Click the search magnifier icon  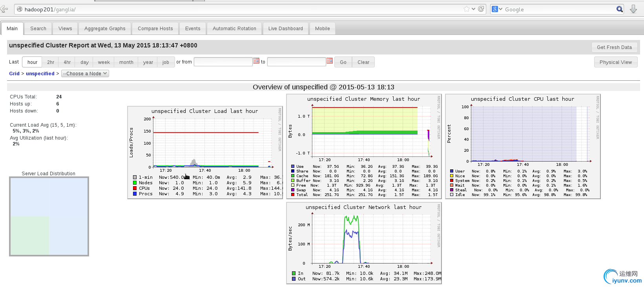(x=620, y=9)
